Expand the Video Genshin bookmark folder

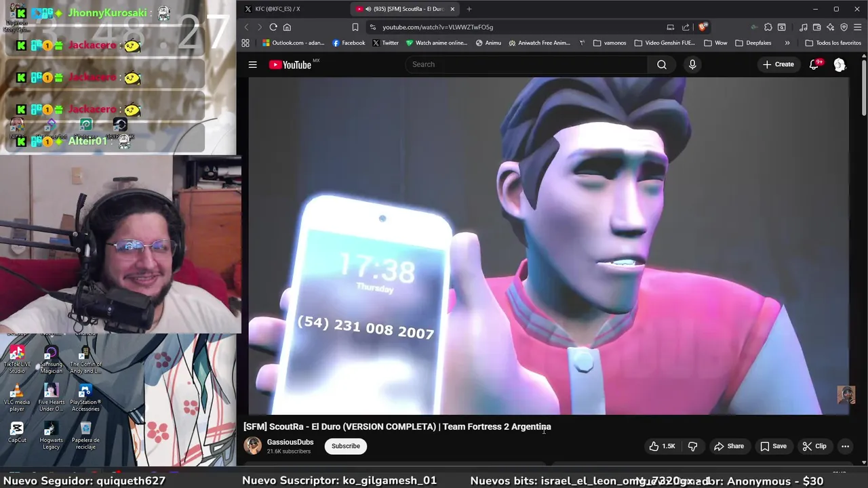click(665, 43)
